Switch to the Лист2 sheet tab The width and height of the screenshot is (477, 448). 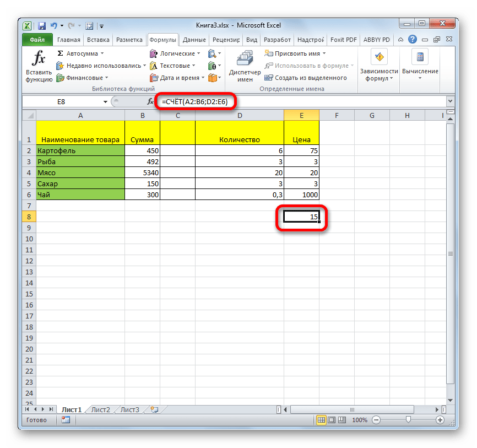click(100, 409)
